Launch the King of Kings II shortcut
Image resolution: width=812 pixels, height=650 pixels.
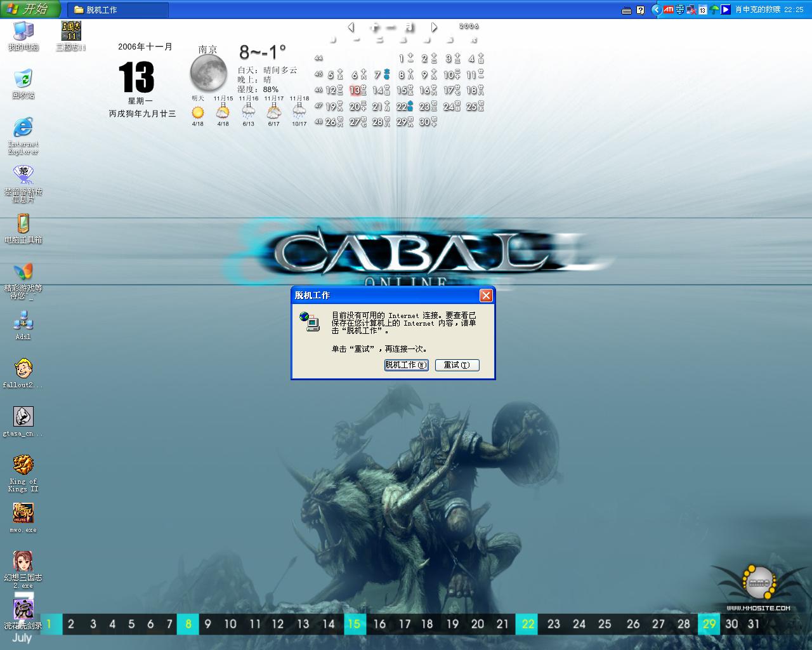tap(23, 474)
